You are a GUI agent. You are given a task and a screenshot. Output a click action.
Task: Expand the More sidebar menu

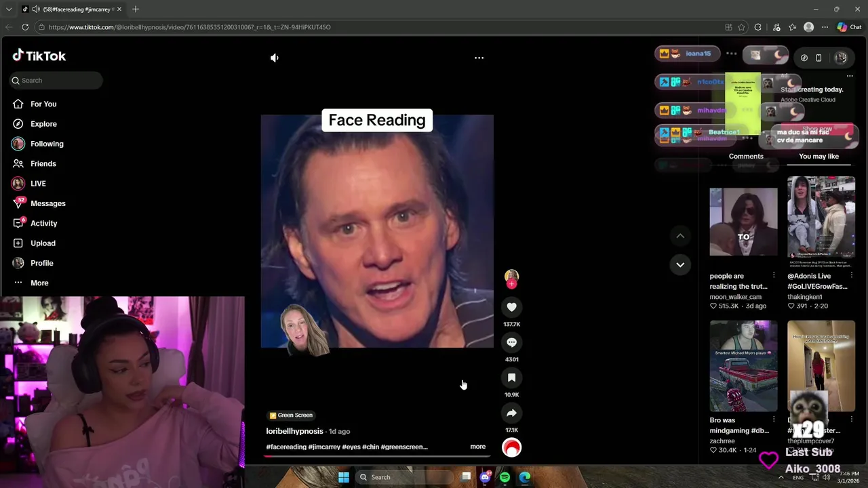[31, 283]
